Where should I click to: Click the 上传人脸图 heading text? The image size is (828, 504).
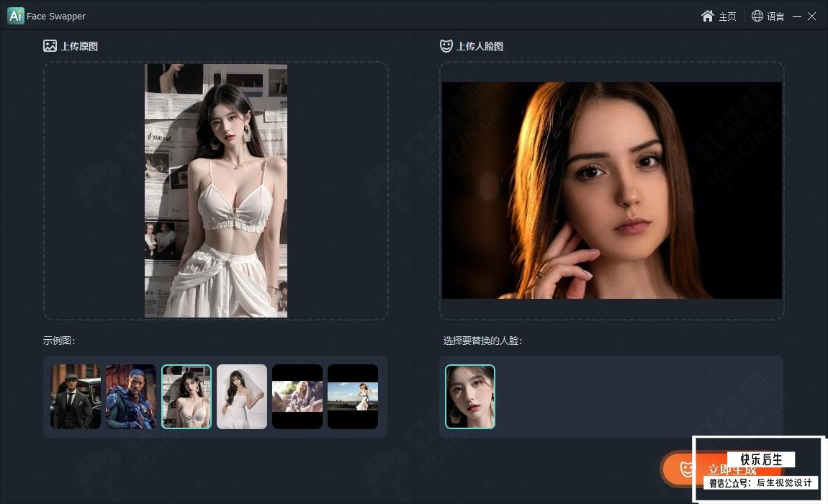[x=480, y=46]
